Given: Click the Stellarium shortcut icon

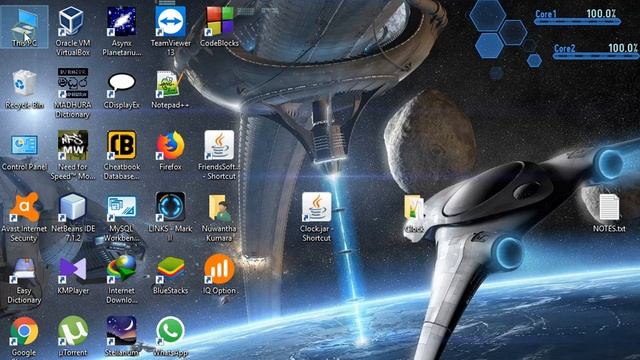Looking at the screenshot, I should (x=122, y=336).
